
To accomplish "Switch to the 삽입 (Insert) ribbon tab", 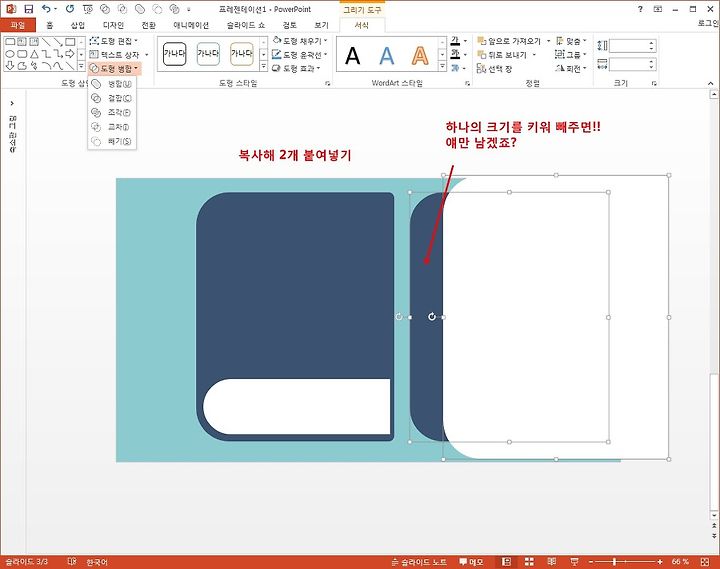I will coord(78,25).
